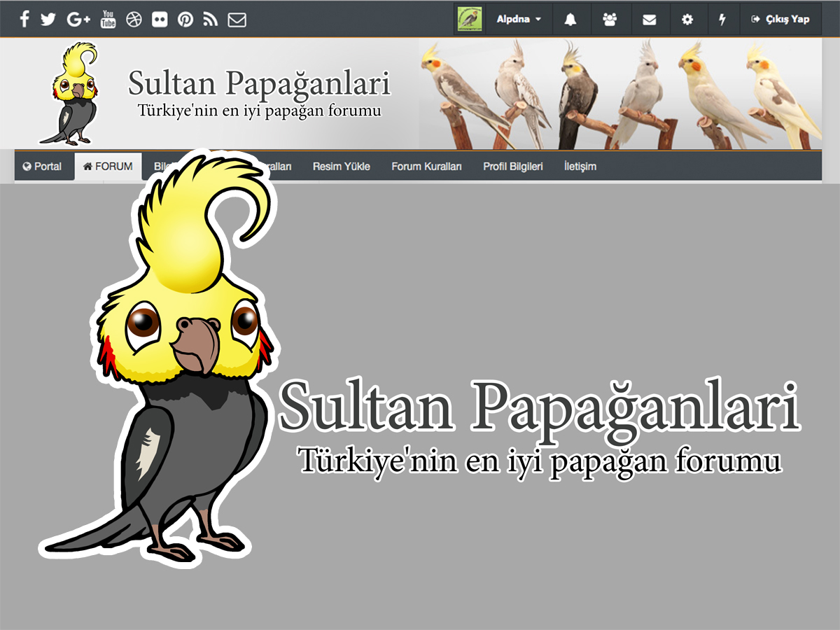Expand the Alpdna user dropdown menu

[x=519, y=19]
